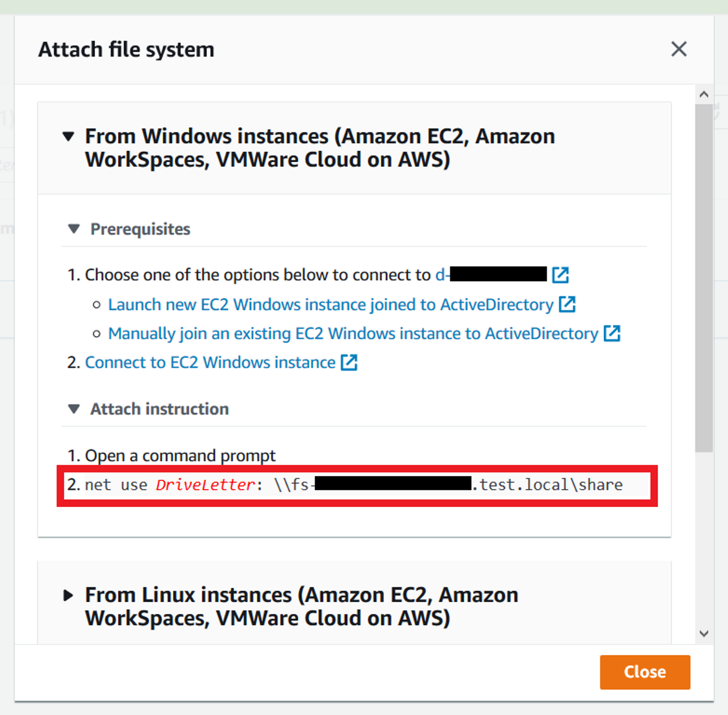Click the Open a command prompt step
This screenshot has height=715, width=728.
click(180, 456)
